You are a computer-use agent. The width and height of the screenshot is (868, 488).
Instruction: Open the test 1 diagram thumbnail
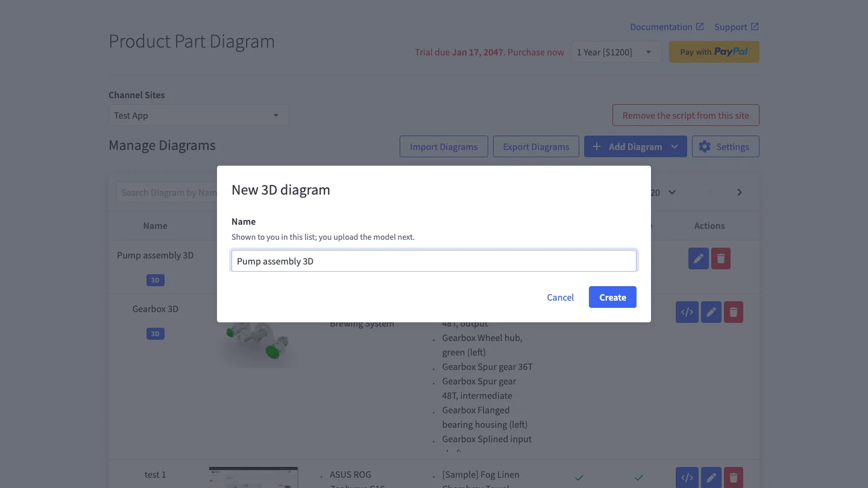254,477
